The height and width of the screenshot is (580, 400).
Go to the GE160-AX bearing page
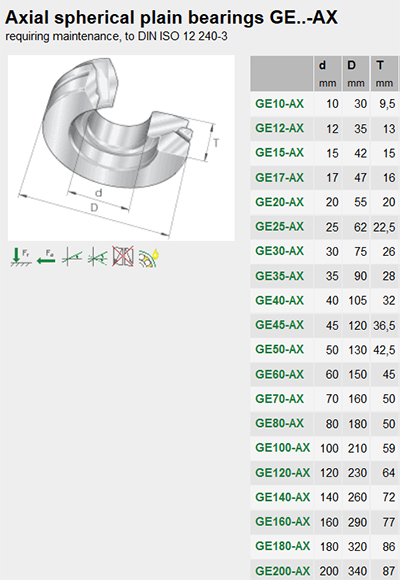point(282,522)
